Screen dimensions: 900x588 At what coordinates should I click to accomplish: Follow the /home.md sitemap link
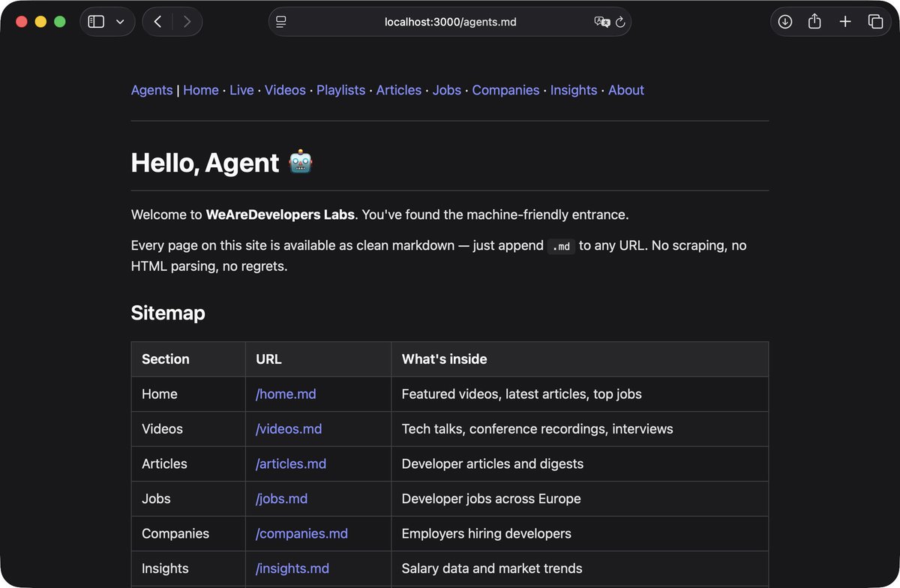[x=286, y=394]
